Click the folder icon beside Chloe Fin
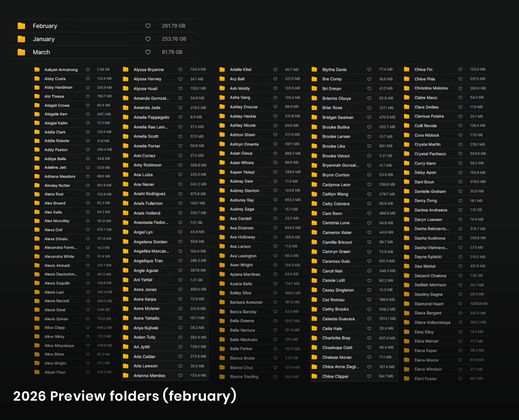 [x=407, y=69]
